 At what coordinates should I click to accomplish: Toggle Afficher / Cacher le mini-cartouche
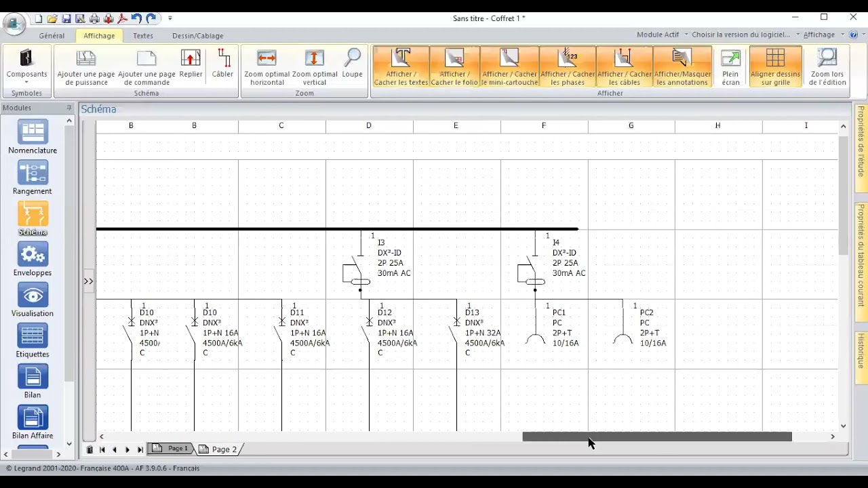click(509, 67)
